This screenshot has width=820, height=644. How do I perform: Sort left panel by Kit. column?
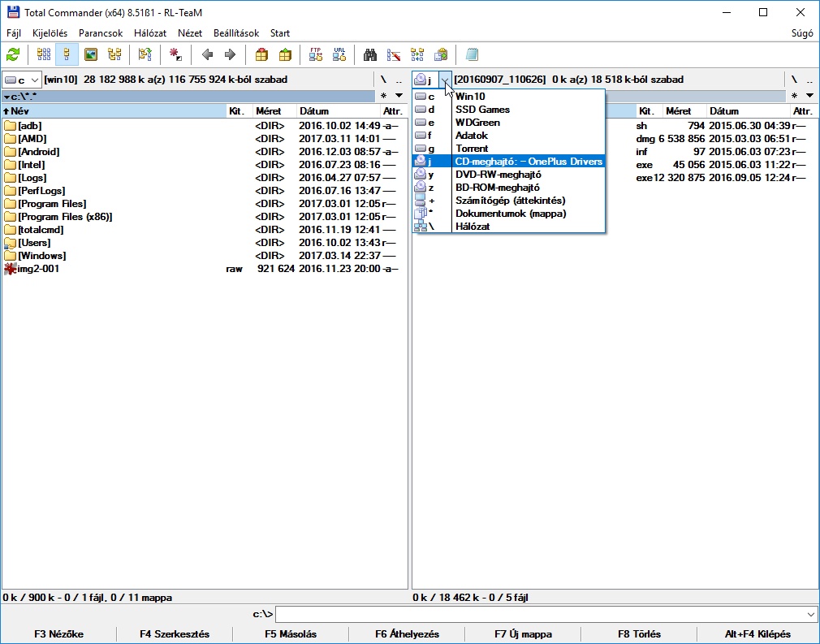239,111
